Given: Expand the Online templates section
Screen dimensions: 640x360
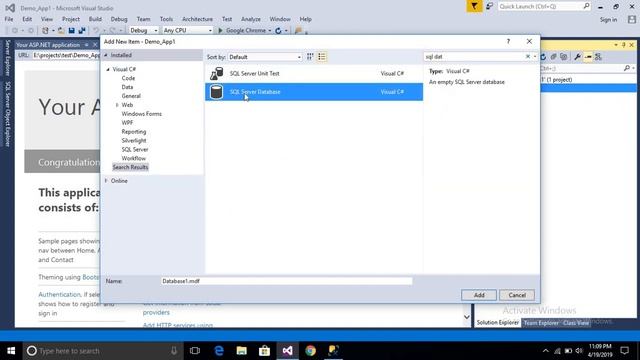Looking at the screenshot, I should pos(106,181).
